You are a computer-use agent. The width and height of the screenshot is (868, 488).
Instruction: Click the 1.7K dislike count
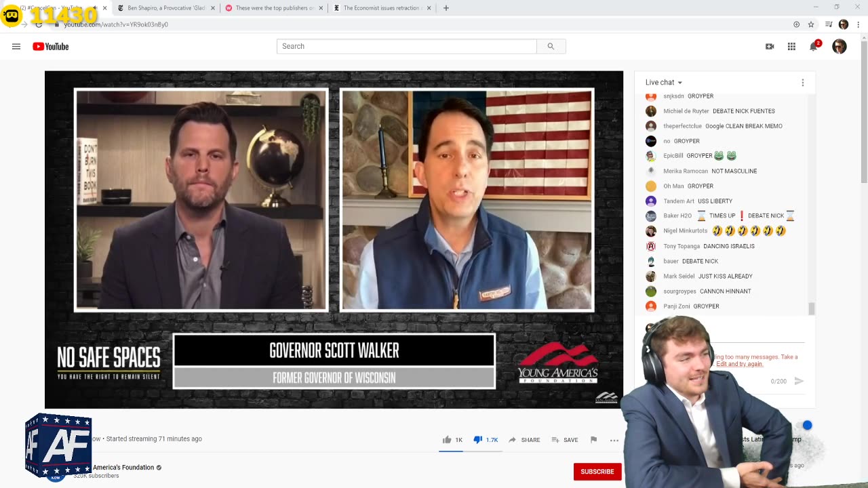(492, 440)
